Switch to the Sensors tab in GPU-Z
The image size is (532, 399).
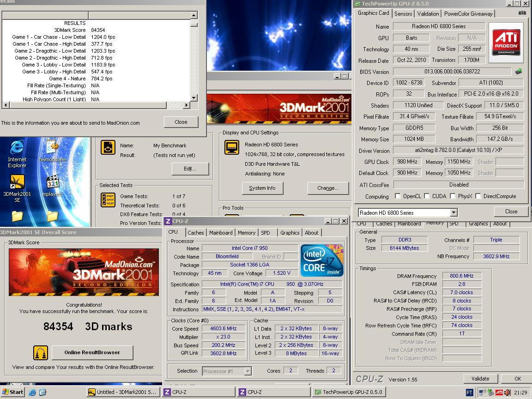click(403, 14)
